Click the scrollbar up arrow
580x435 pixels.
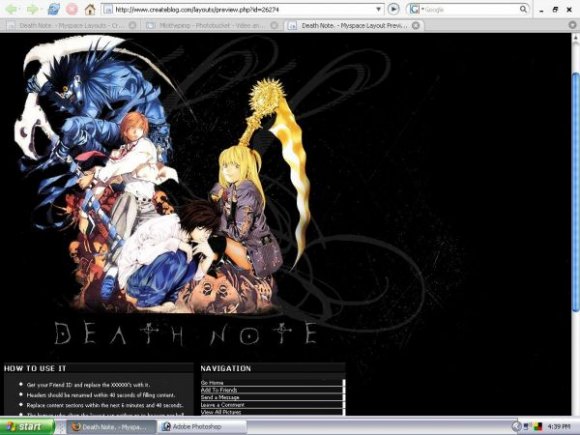(x=576, y=37)
